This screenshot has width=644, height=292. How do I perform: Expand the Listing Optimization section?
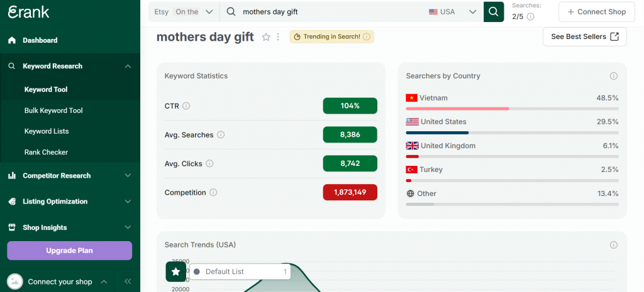pos(70,202)
